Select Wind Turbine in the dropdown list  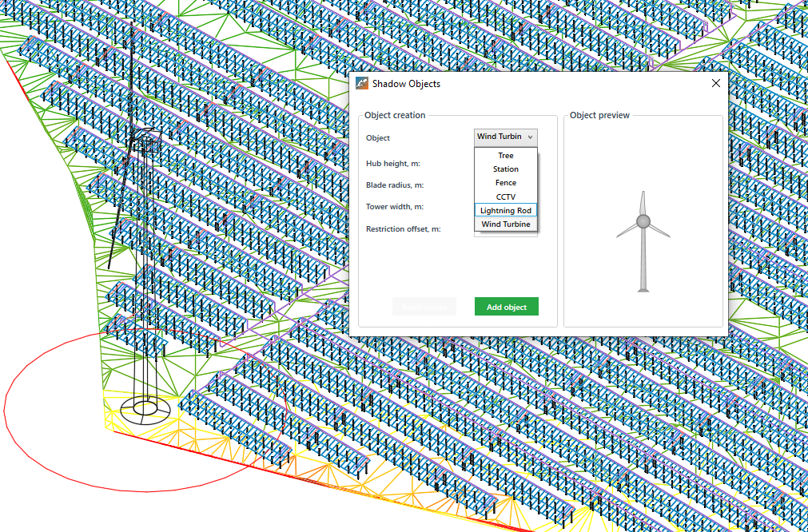pos(506,224)
